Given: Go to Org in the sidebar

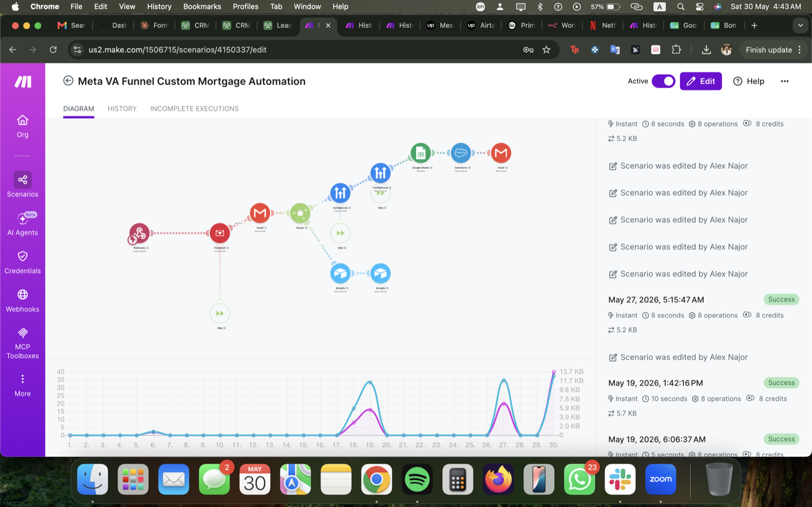Looking at the screenshot, I should [x=22, y=127].
